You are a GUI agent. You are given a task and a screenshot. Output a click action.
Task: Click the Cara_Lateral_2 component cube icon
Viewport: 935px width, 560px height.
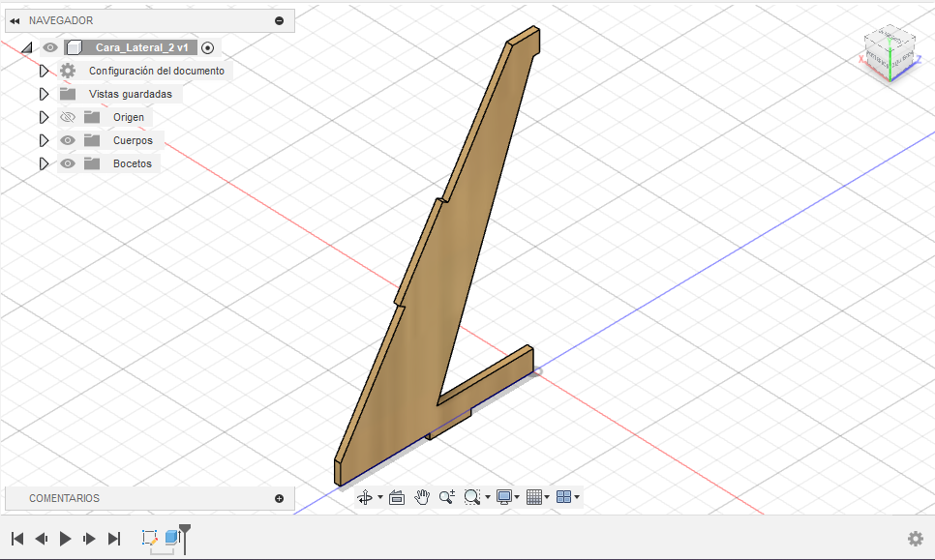pyautogui.click(x=74, y=47)
